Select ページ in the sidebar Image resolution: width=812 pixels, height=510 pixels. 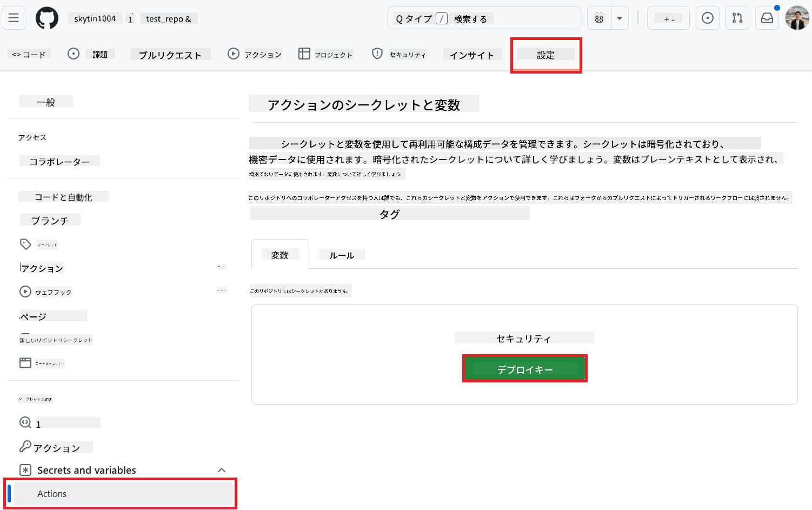pos(53,316)
